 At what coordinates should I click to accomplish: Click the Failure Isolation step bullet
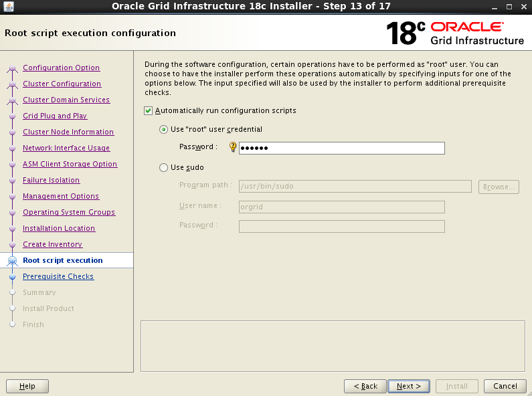(x=13, y=181)
